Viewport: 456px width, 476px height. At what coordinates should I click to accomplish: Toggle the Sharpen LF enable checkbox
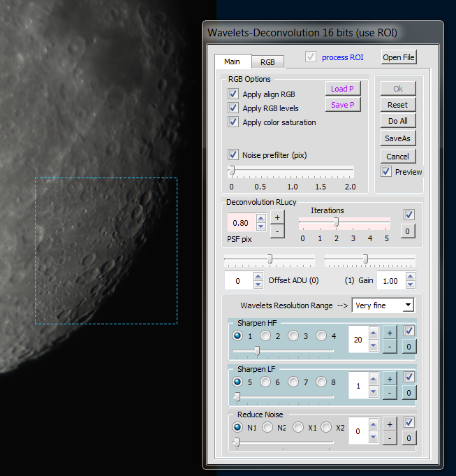(x=409, y=377)
